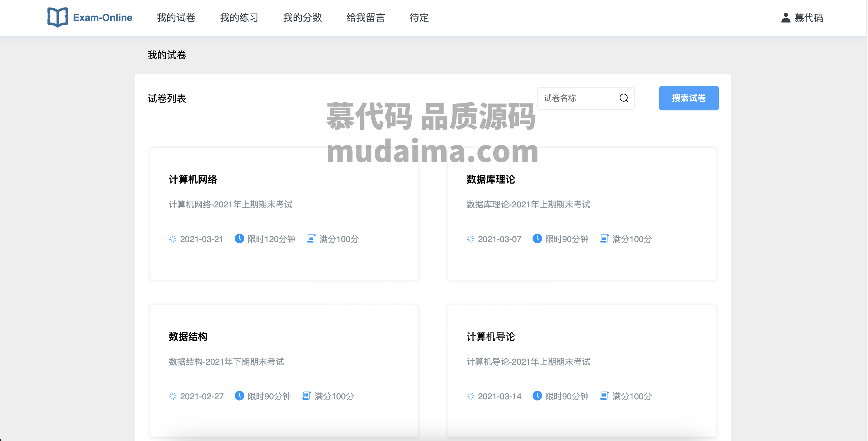The height and width of the screenshot is (441, 868).
Task: Click date spinner icon beside 2021-03-14
Action: tap(470, 396)
